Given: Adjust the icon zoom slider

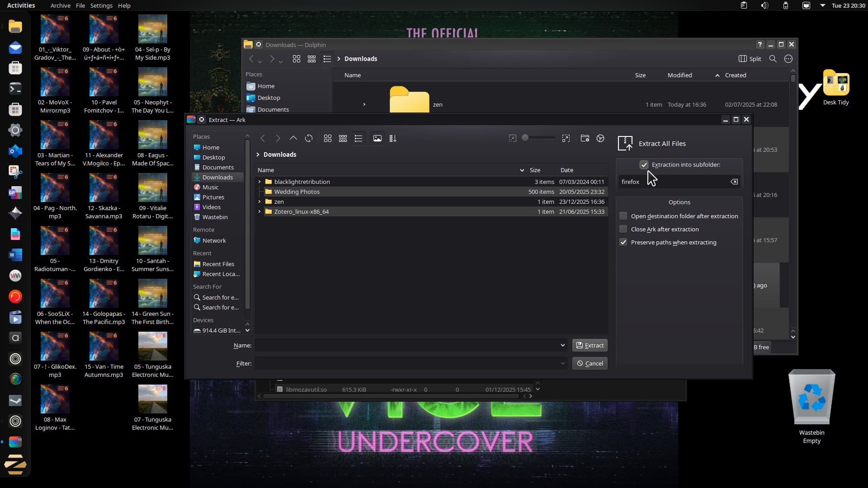Looking at the screenshot, I should [x=525, y=138].
